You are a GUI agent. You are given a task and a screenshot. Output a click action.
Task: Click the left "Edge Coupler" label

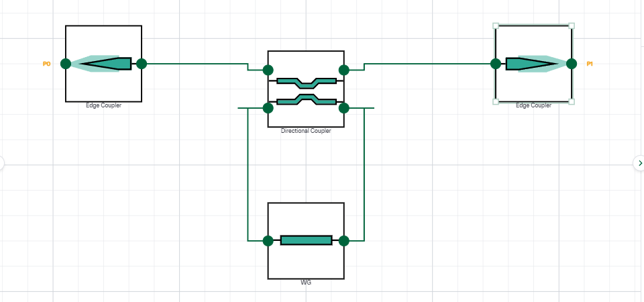coord(103,105)
